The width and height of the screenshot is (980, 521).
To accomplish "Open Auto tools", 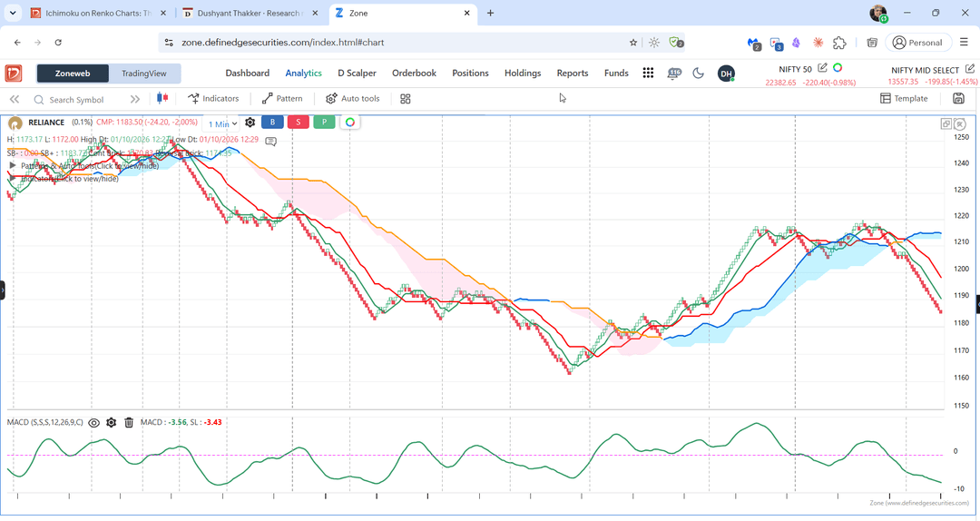I will click(352, 98).
